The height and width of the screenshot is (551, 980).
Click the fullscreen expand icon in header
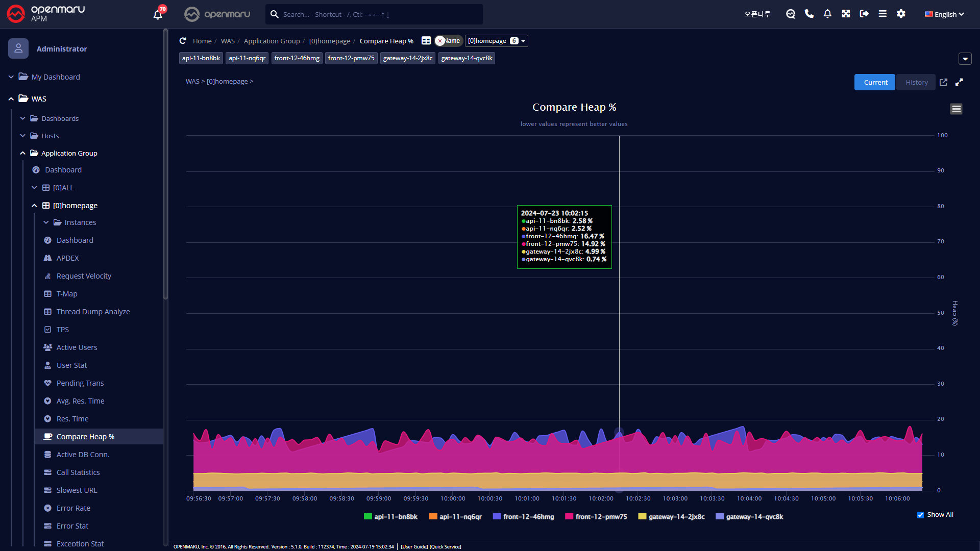[846, 14]
